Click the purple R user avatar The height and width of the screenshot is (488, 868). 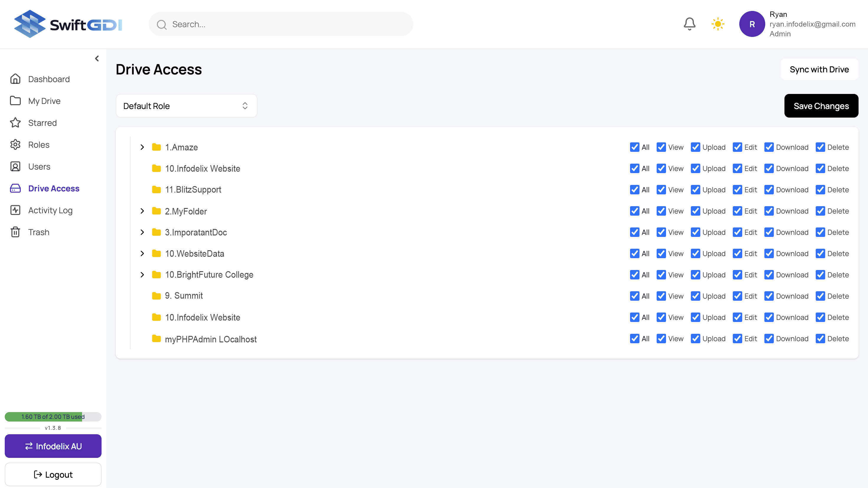752,24
